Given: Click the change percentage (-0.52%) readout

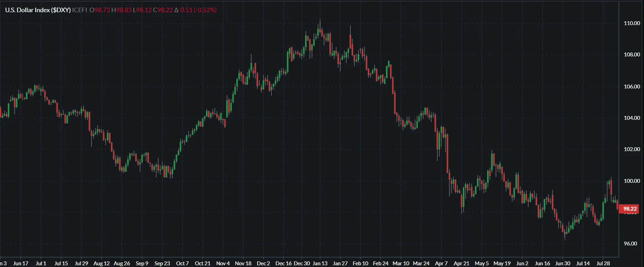Looking at the screenshot, I should click(x=205, y=10).
